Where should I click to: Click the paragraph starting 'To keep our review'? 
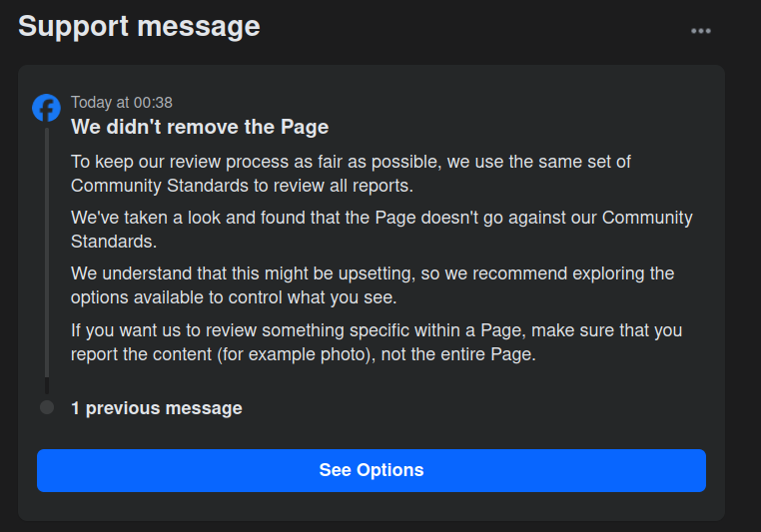351,174
